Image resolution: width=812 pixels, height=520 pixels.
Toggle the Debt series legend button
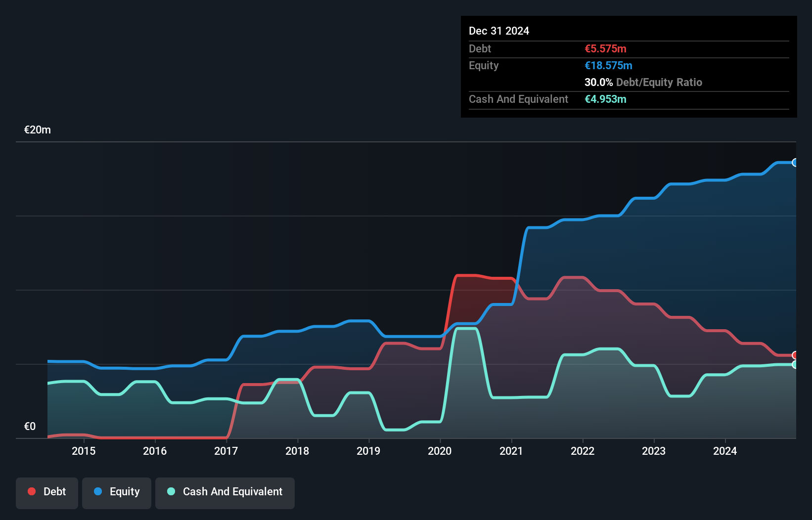tap(47, 493)
